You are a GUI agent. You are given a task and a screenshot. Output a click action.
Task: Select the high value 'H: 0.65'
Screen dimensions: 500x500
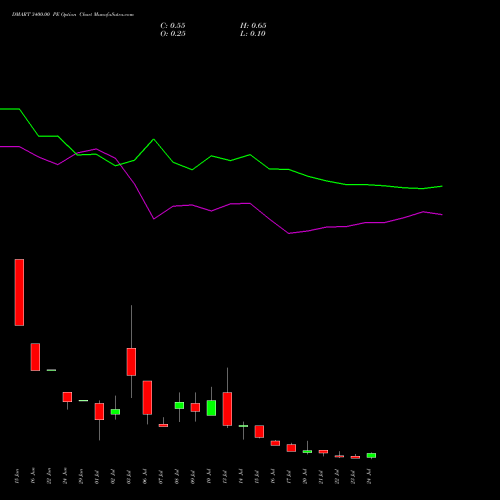click(x=253, y=26)
